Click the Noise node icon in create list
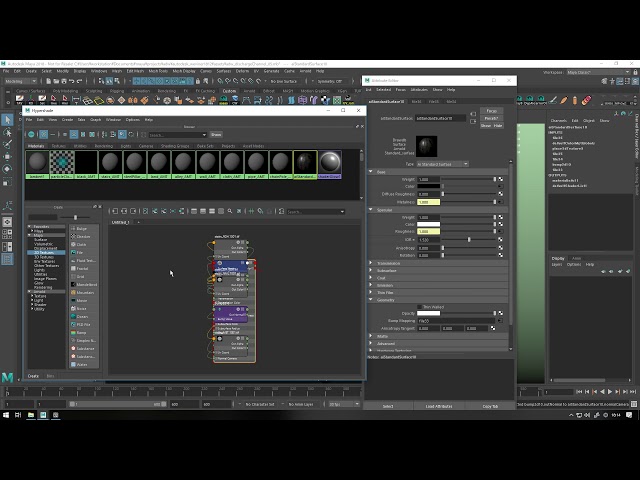 click(x=72, y=308)
